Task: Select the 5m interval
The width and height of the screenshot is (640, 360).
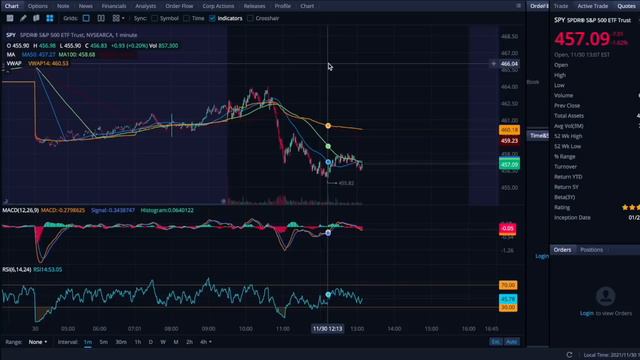Action: click(104, 342)
